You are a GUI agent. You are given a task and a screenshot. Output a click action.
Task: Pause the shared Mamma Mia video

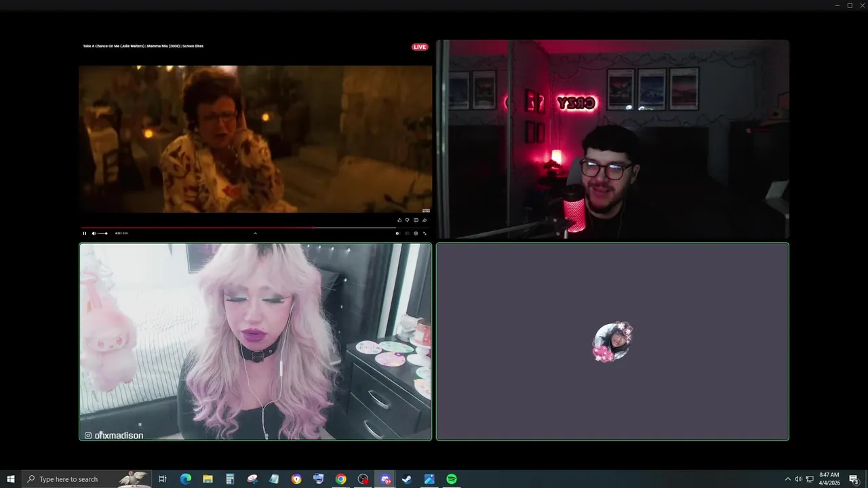coord(85,233)
